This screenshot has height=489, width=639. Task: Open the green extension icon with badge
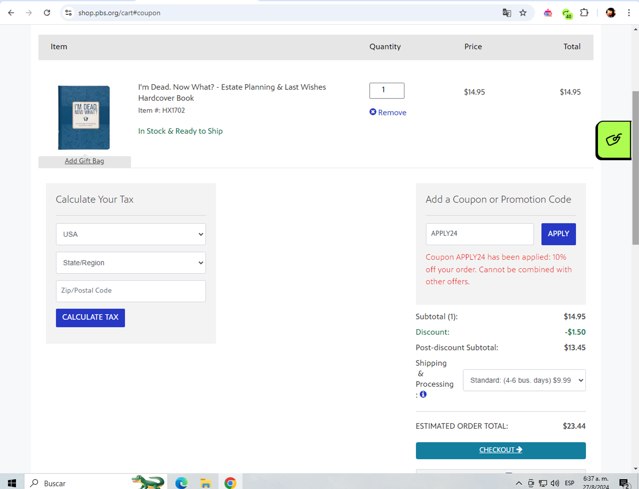coord(567,14)
